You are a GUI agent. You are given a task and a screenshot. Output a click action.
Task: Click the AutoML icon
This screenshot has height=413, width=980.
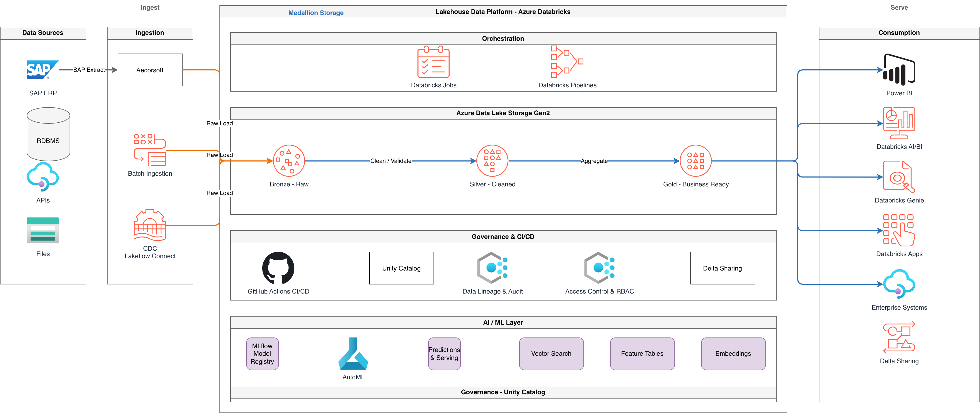353,354
